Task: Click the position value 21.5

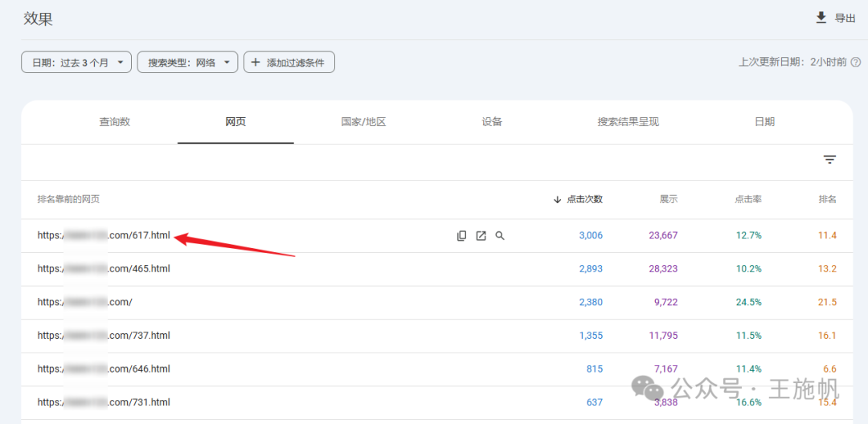Action: [x=827, y=303]
